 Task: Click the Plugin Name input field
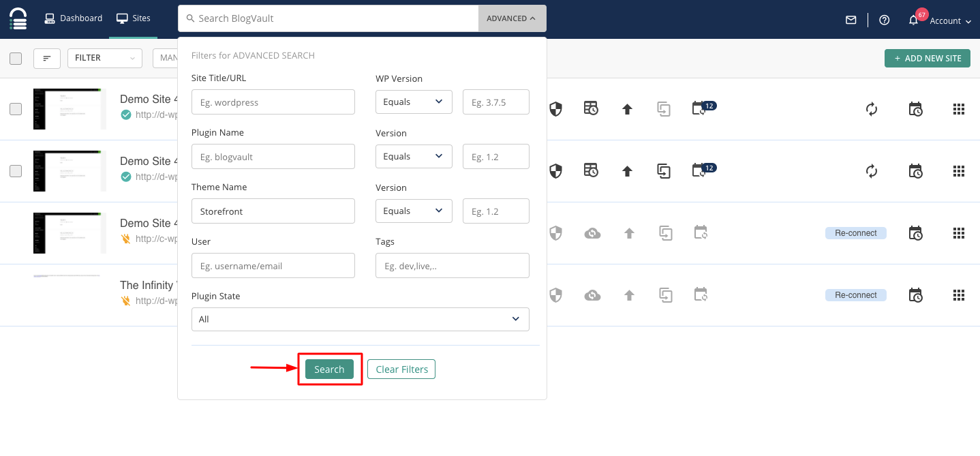coord(273,157)
